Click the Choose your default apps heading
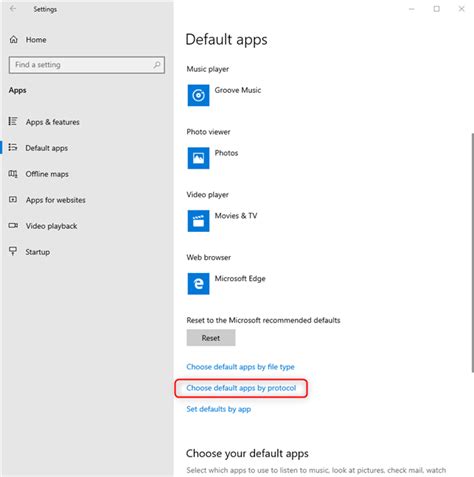This screenshot has width=474, height=477. pos(247,454)
